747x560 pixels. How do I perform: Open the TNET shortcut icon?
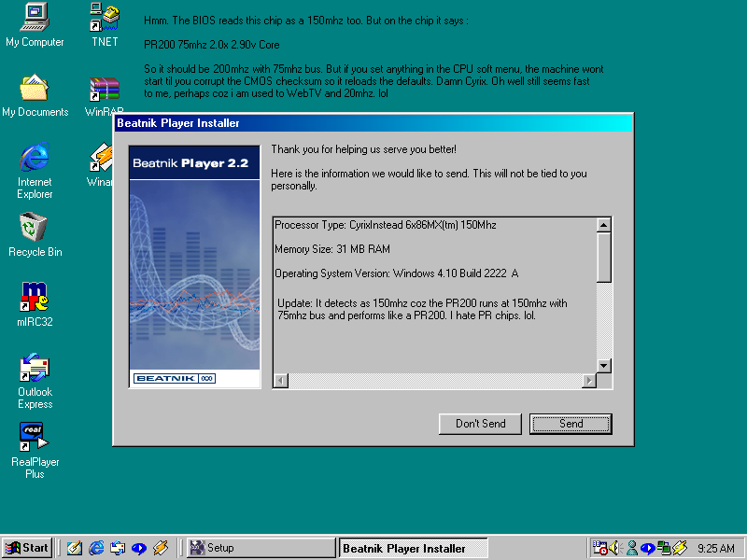pyautogui.click(x=105, y=17)
